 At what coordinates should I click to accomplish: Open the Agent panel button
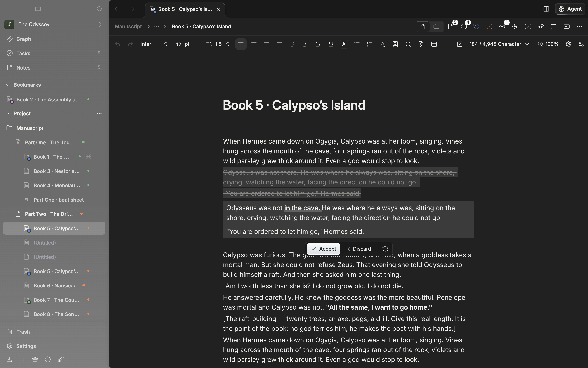pos(570,9)
